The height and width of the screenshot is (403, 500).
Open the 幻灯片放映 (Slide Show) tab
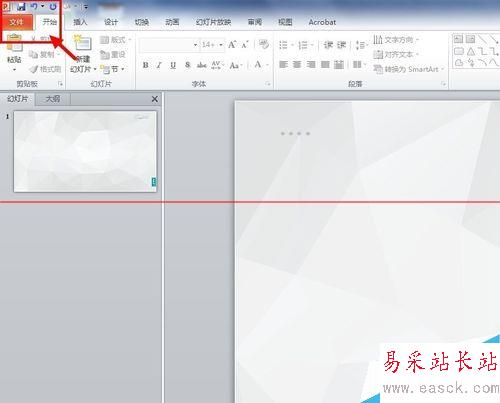pyautogui.click(x=213, y=22)
